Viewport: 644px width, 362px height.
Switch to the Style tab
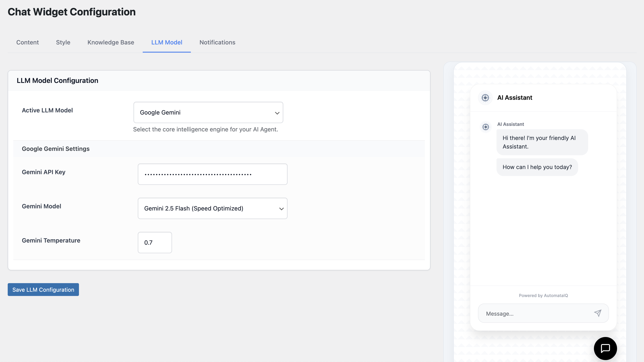[x=63, y=42]
